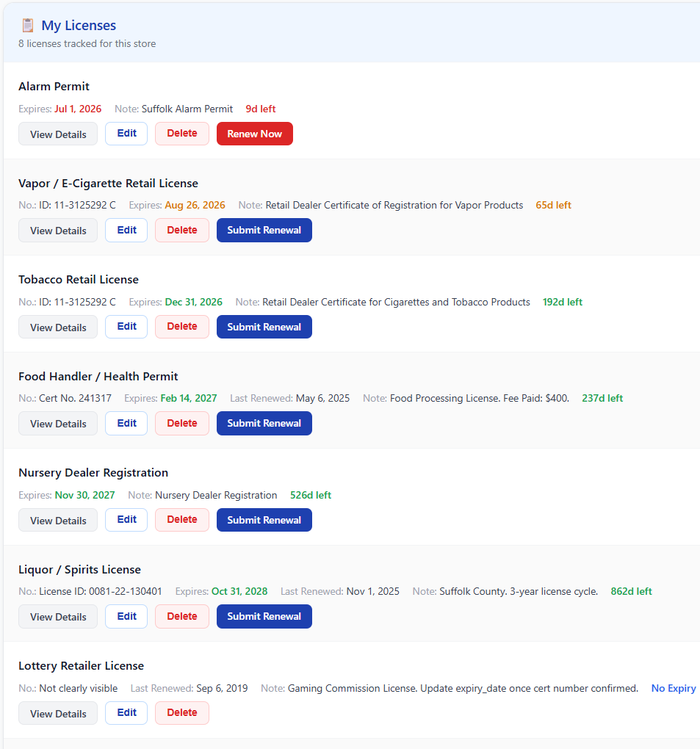Select the Vapor / E-Cigarette Retail License title
700x749 pixels.
(x=108, y=184)
